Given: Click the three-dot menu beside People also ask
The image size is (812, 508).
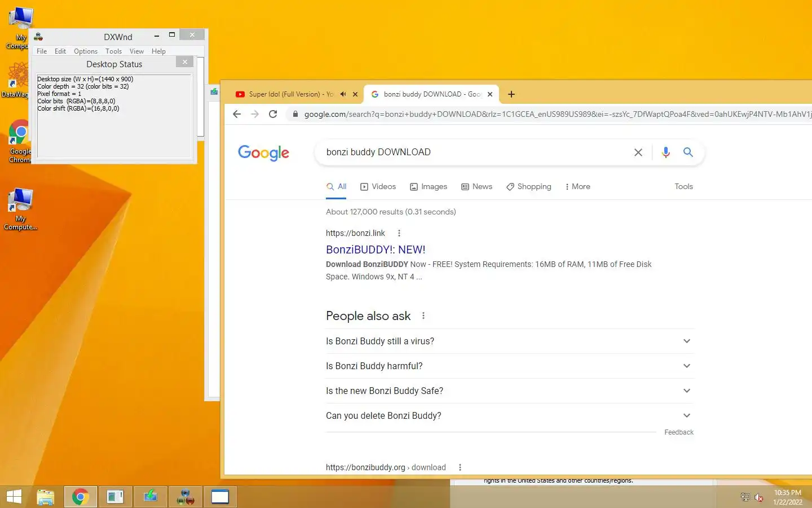Looking at the screenshot, I should point(423,316).
